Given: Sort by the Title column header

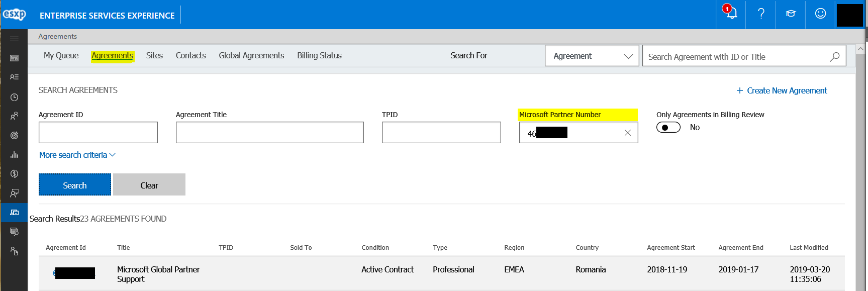Looking at the screenshot, I should pyautogui.click(x=124, y=247).
